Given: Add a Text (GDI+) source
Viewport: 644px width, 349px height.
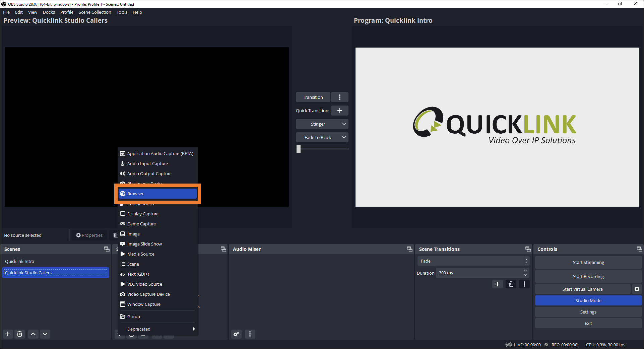Looking at the screenshot, I should point(157,274).
